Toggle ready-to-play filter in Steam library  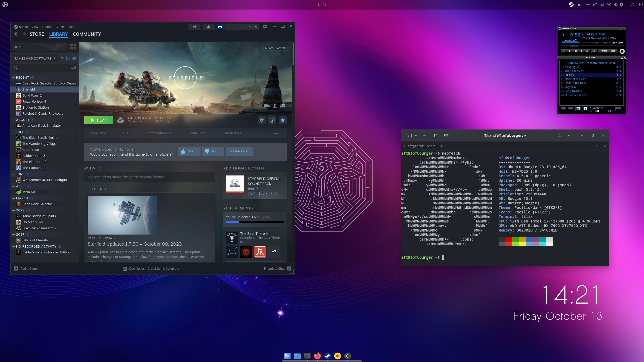pyautogui.click(x=74, y=58)
